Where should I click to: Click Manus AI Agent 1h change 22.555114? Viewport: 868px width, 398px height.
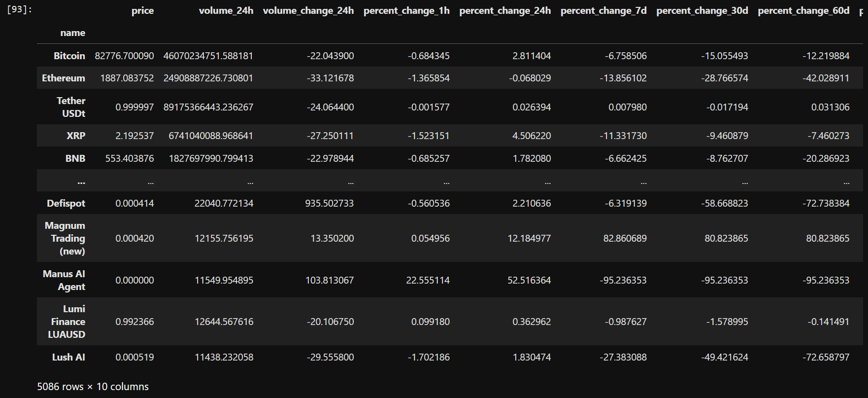pos(428,280)
